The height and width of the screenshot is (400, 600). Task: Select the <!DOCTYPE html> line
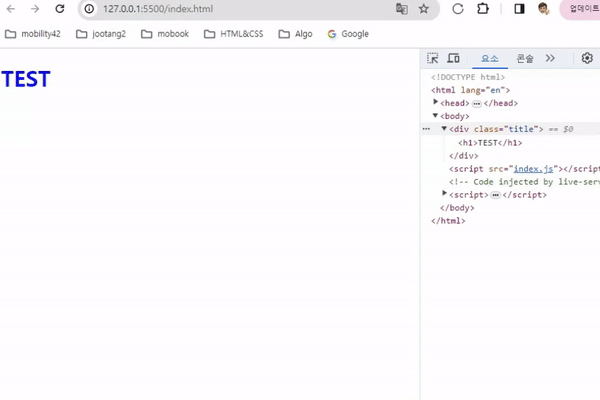(468, 77)
